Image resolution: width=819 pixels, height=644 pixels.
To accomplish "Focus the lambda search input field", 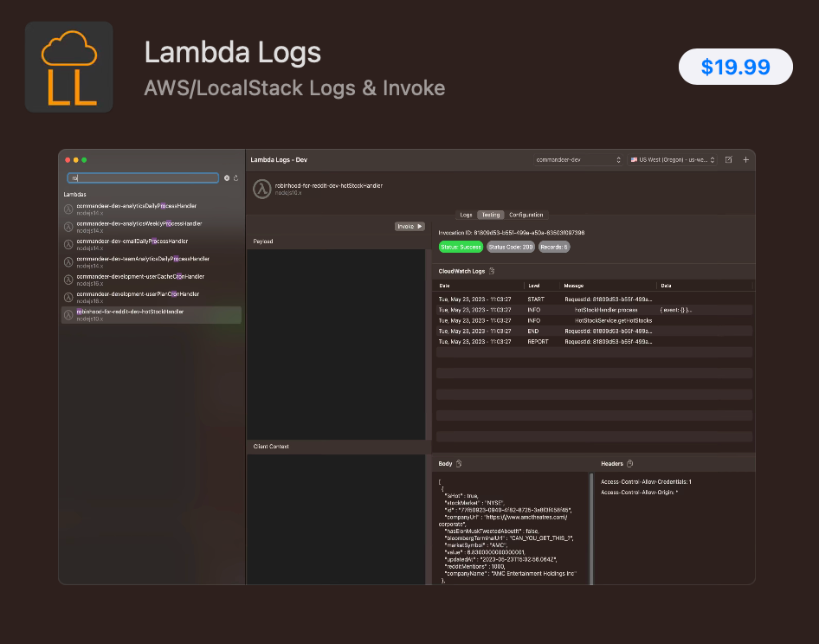I will 143,178.
